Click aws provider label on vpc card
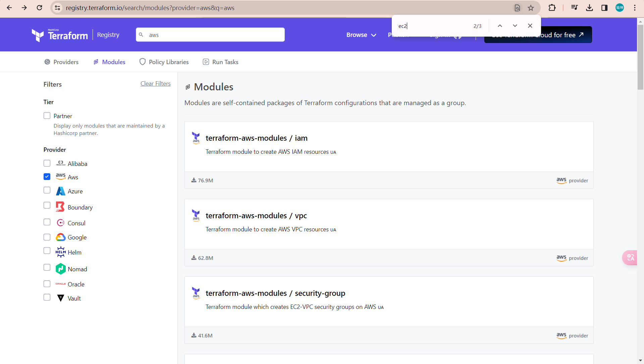 (572, 258)
